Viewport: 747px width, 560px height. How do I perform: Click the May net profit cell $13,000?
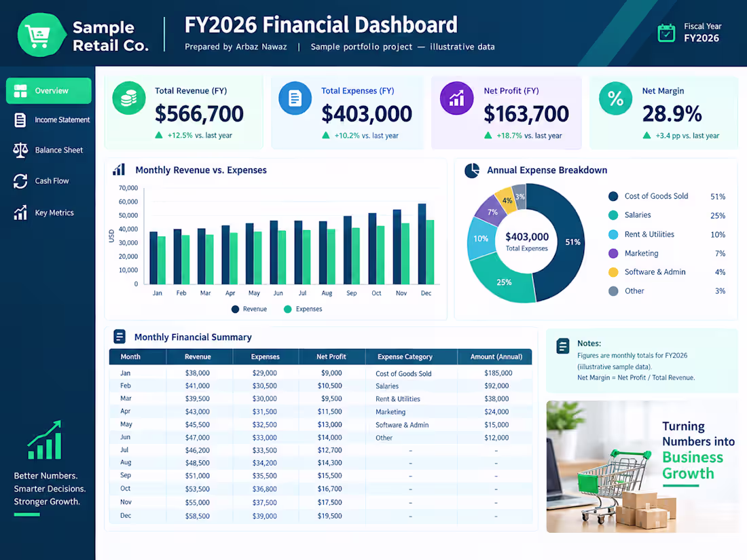(329, 424)
